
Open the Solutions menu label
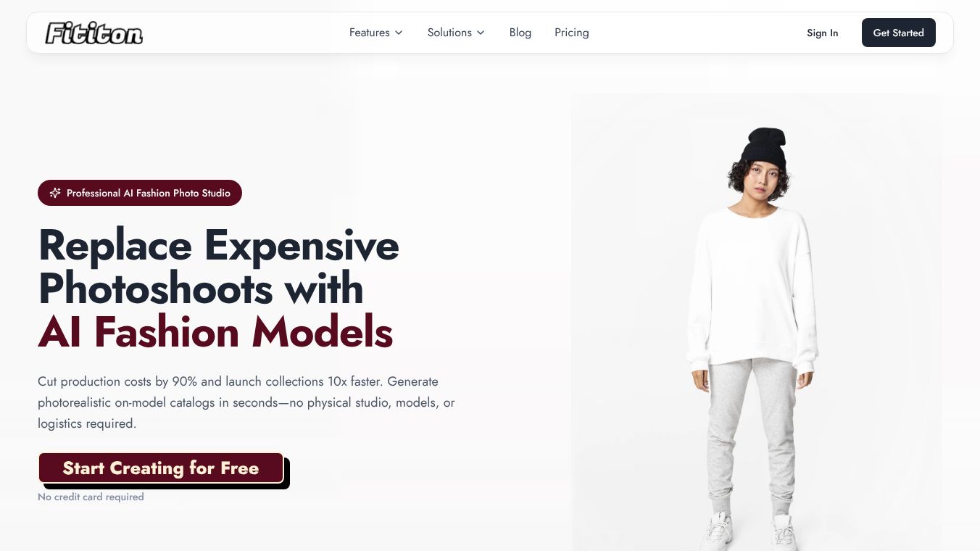click(x=449, y=33)
